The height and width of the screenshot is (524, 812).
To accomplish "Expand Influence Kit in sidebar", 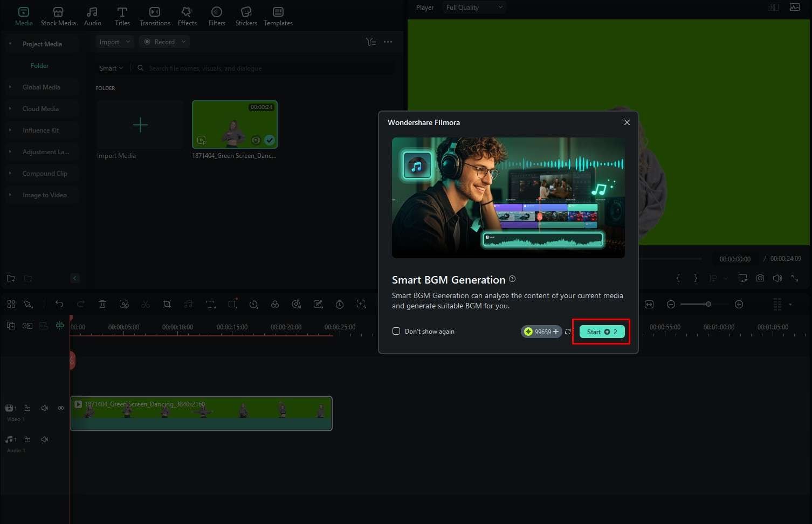I will pos(10,130).
